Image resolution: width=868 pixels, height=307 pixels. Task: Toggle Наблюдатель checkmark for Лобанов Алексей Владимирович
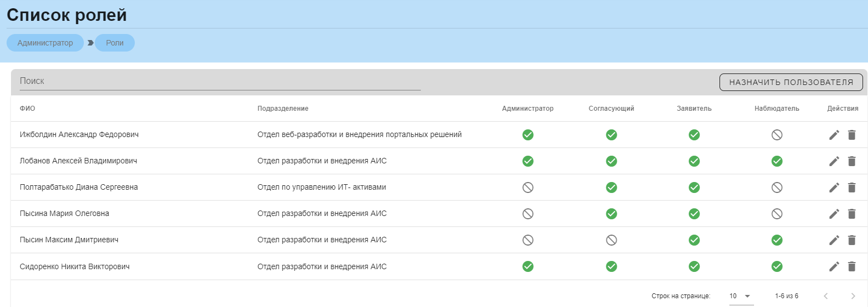click(777, 161)
